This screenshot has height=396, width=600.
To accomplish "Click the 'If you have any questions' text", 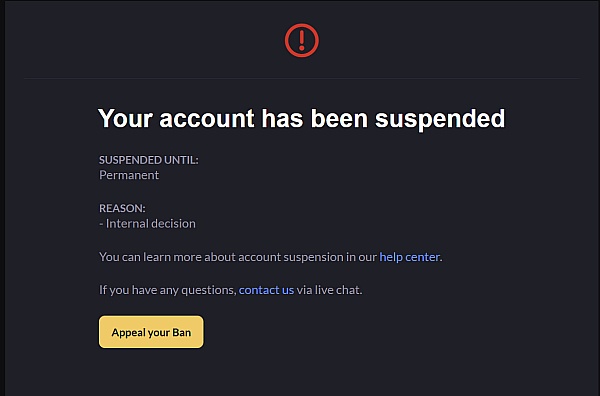I will click(x=168, y=290).
